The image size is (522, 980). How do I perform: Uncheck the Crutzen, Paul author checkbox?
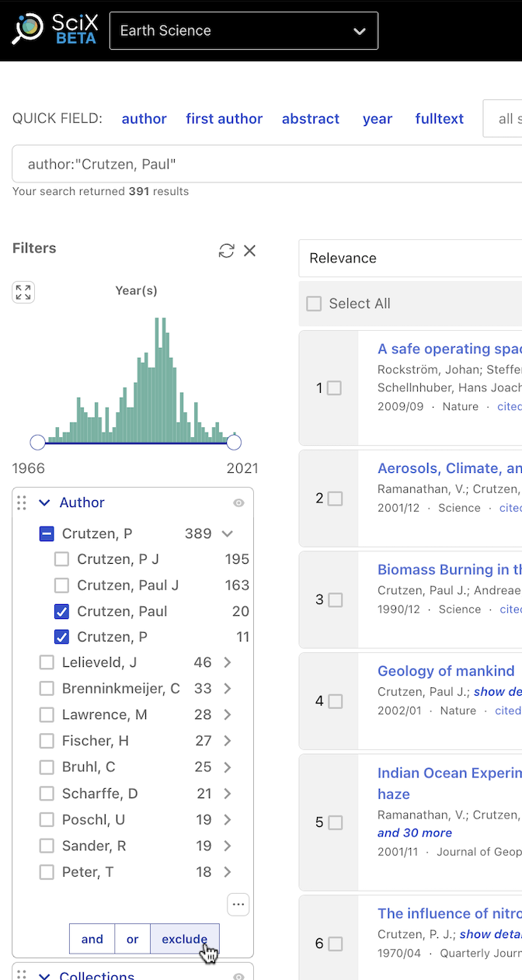click(61, 612)
